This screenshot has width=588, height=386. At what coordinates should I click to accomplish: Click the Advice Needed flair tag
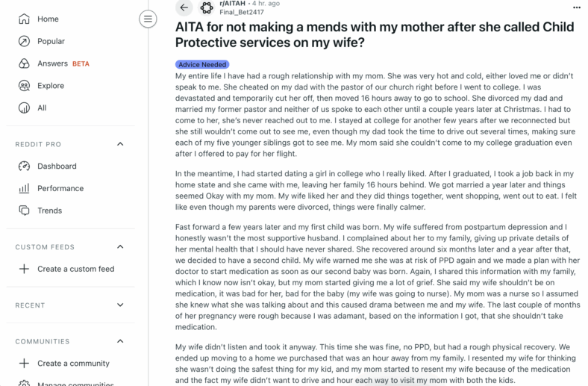coord(202,64)
